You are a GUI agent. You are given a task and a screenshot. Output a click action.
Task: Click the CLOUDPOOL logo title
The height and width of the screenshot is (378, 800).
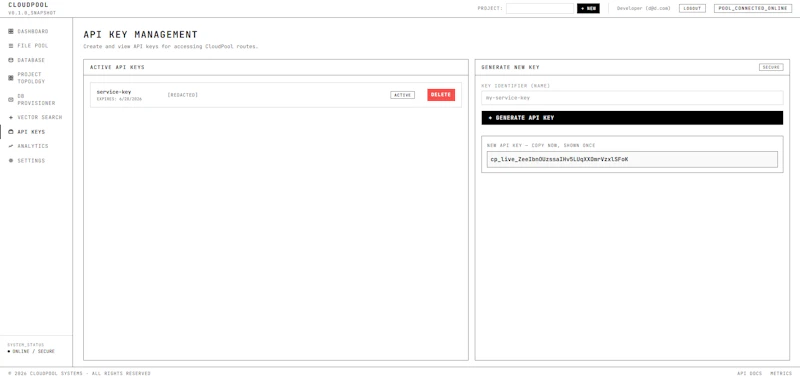coord(29,5)
